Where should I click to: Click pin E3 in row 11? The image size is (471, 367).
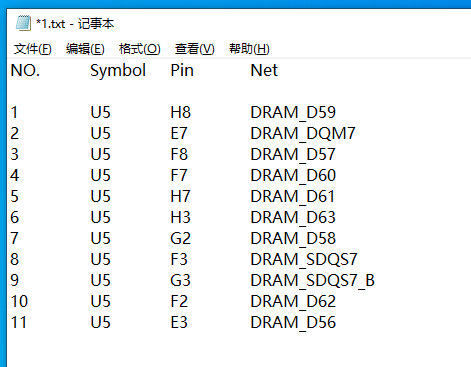pyautogui.click(x=179, y=322)
